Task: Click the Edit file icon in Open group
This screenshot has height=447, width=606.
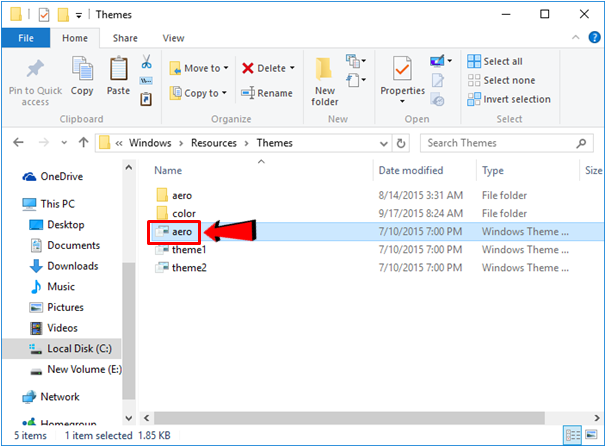Action: click(x=437, y=80)
